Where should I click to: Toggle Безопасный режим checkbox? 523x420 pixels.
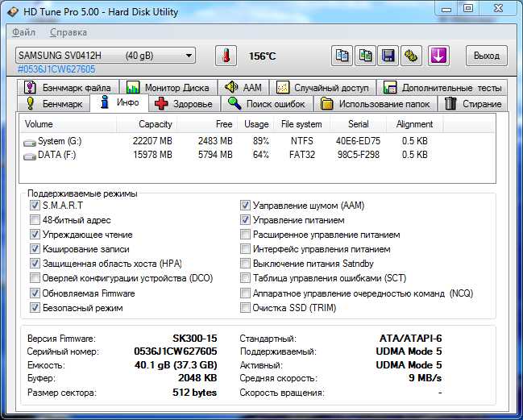(35, 308)
